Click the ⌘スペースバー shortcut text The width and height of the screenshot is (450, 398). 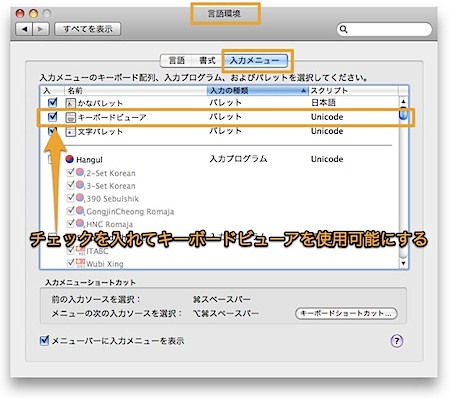coord(221,299)
